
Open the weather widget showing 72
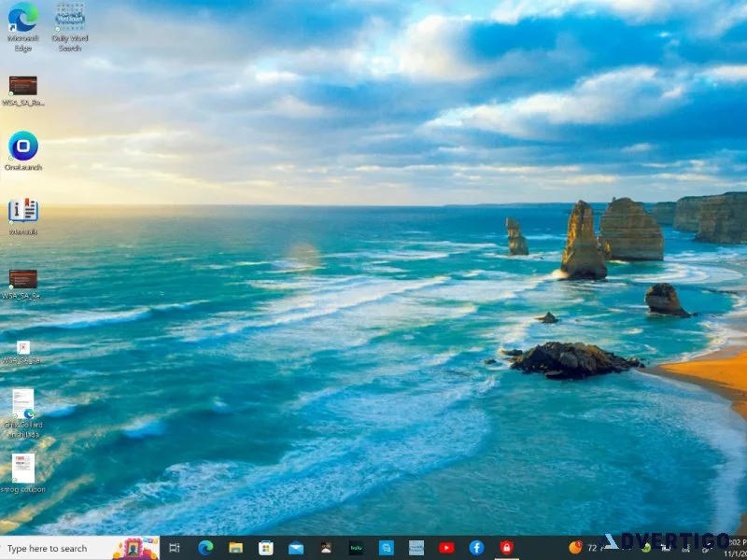tap(583, 548)
